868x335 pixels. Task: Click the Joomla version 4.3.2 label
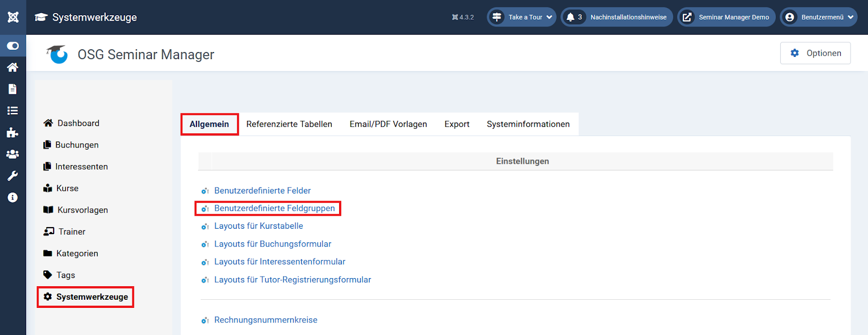pyautogui.click(x=463, y=17)
